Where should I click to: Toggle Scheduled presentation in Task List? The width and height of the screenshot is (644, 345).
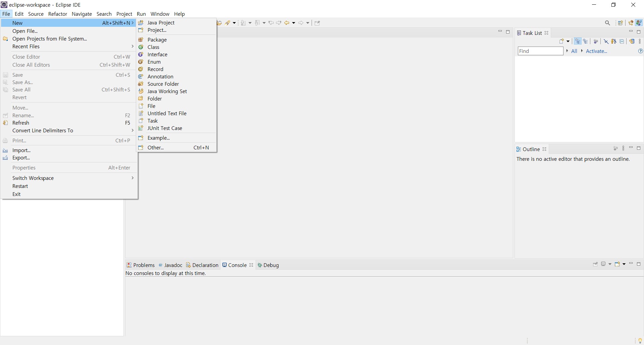coord(586,41)
